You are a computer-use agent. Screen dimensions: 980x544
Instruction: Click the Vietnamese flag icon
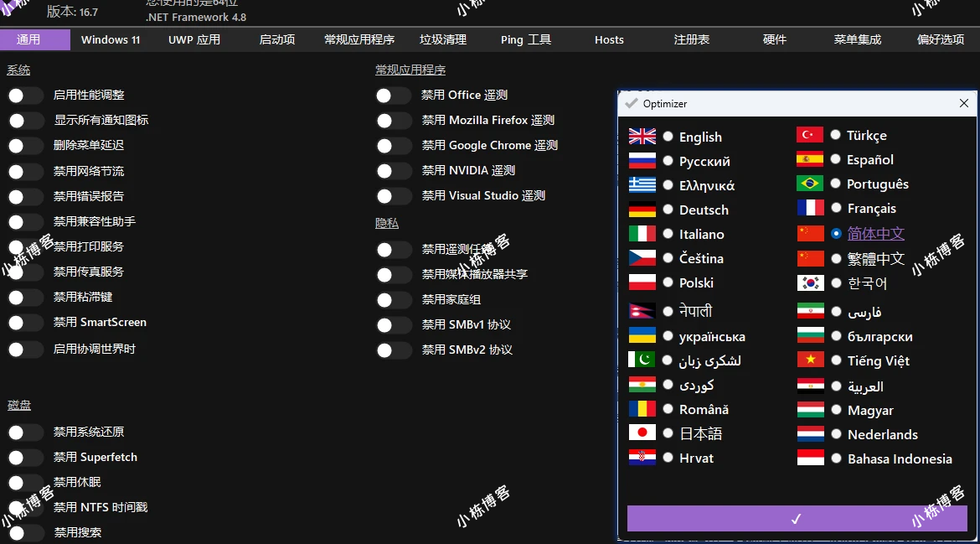pyautogui.click(x=810, y=360)
